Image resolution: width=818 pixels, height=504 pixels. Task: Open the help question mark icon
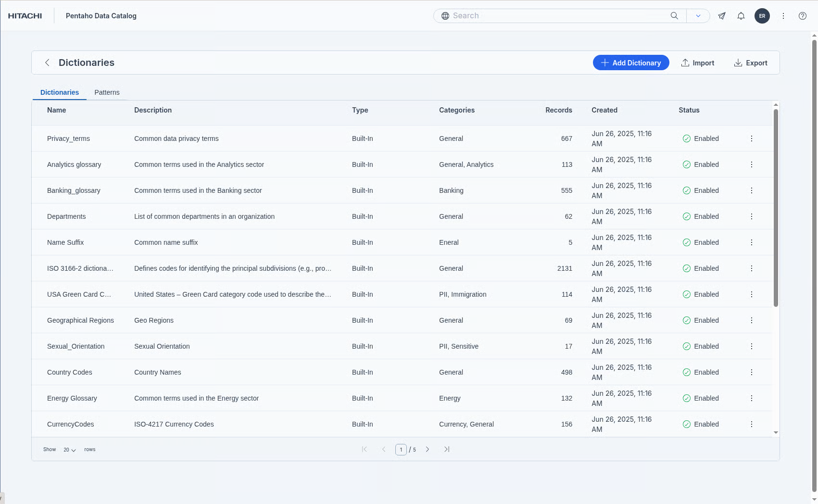click(x=803, y=16)
